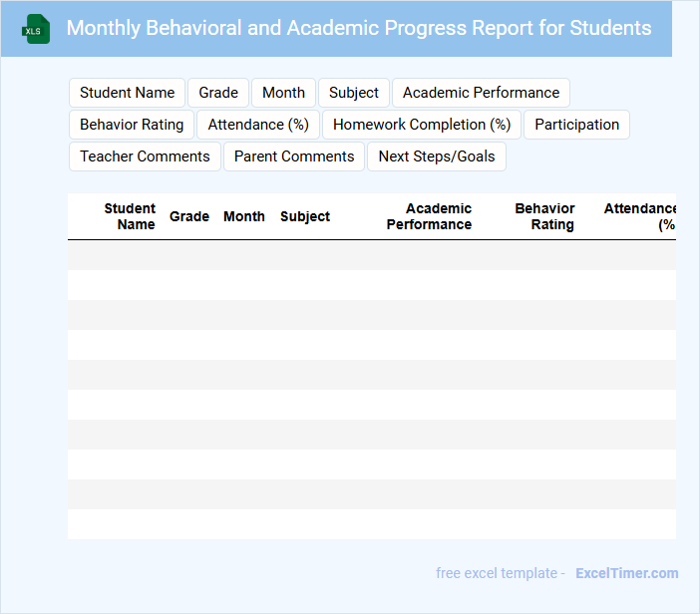Click the Next Steps/Goals tag
Image resolution: width=700 pixels, height=614 pixels.
pyautogui.click(x=437, y=156)
